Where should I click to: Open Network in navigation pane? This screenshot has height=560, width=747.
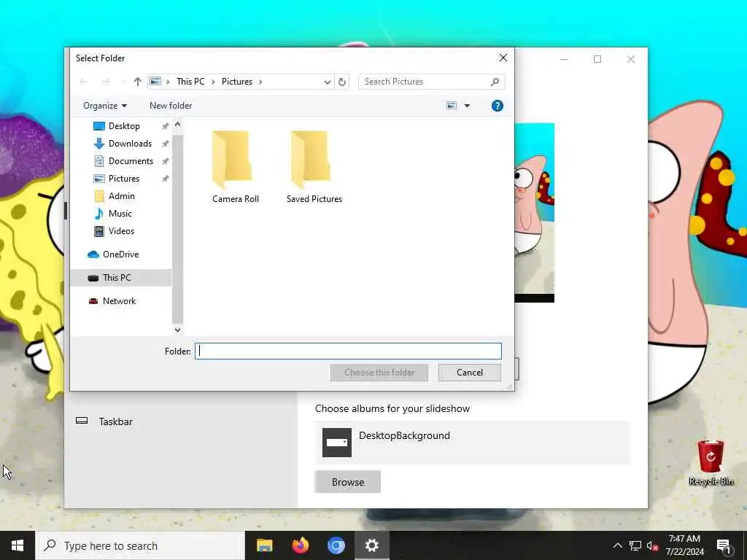[119, 301]
